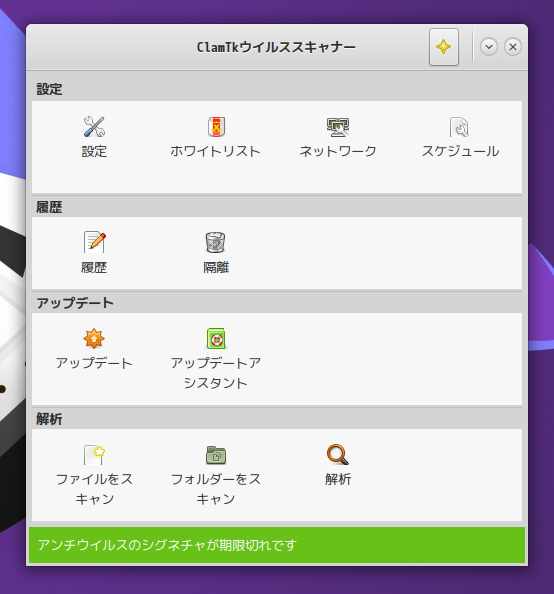554x594 pixels.
Task: Close the ClamTk window
Action: click(x=513, y=47)
